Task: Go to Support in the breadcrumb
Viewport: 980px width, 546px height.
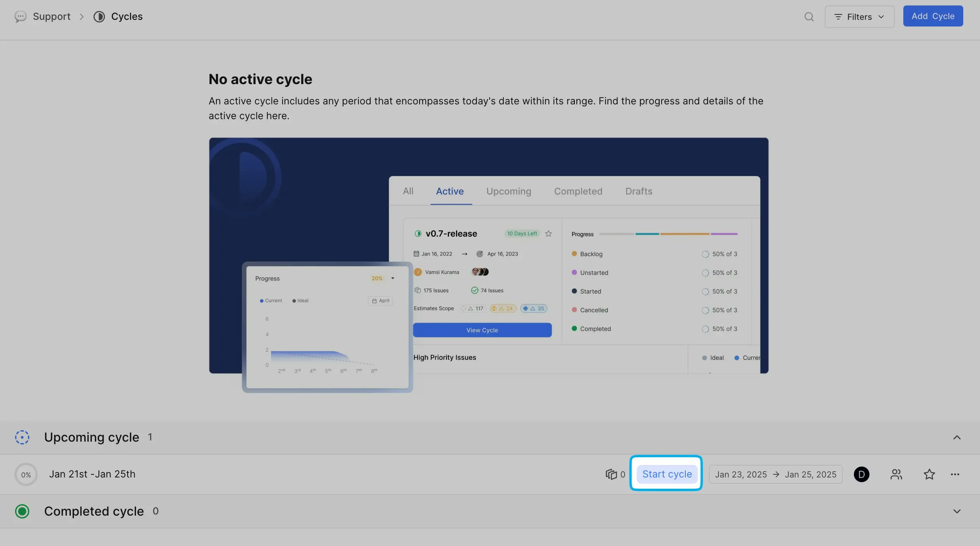Action: [x=51, y=17]
